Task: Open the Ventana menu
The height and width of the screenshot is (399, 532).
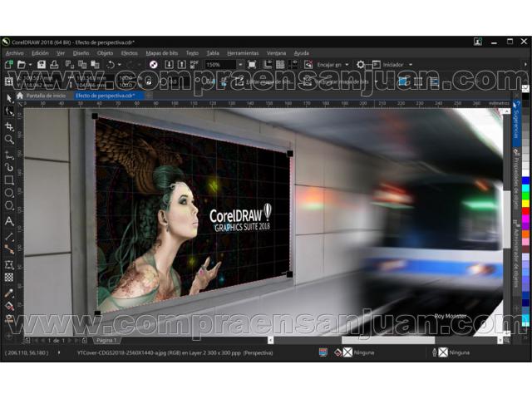Action: [x=276, y=53]
